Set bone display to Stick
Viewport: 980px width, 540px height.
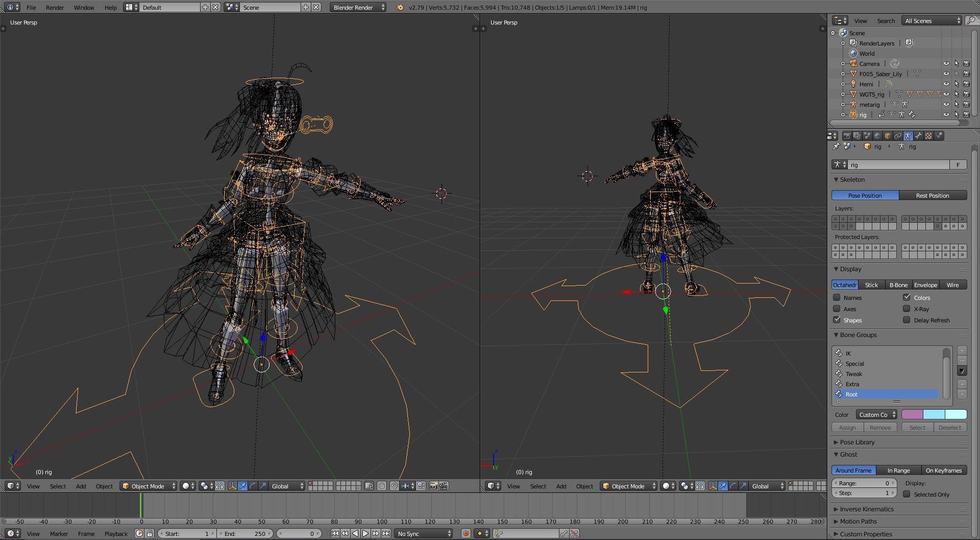click(872, 285)
